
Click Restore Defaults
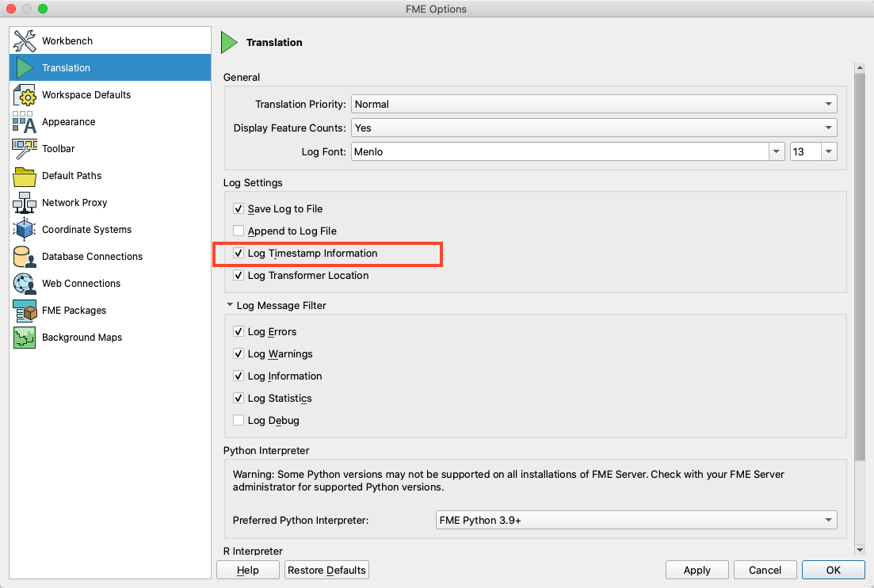tap(326, 570)
